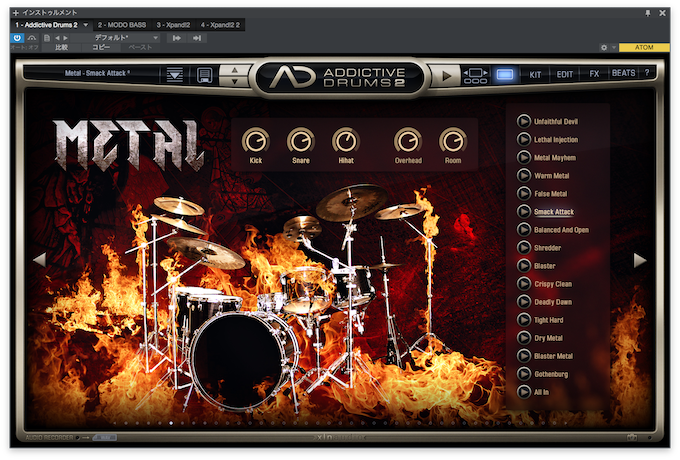680x460 pixels.
Task: Play the Dry Metal preset preview
Action: tap(524, 338)
